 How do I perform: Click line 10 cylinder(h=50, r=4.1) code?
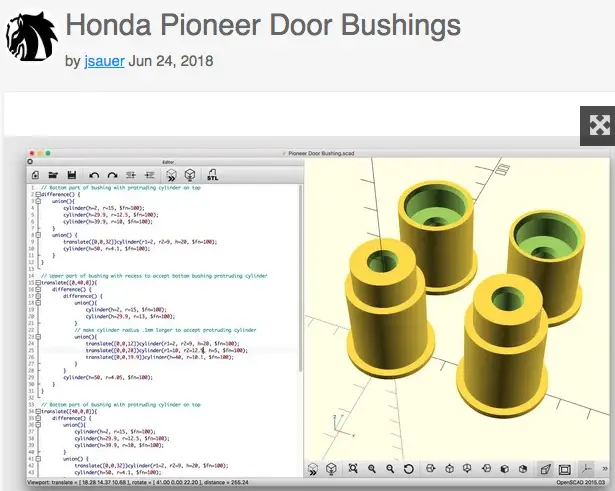(x=106, y=249)
